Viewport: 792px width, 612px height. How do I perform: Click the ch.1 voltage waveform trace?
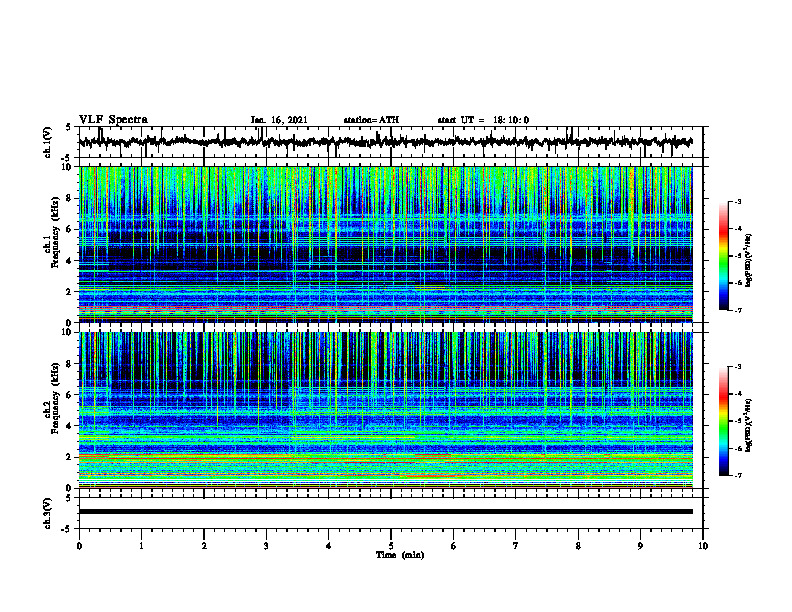coord(385,142)
